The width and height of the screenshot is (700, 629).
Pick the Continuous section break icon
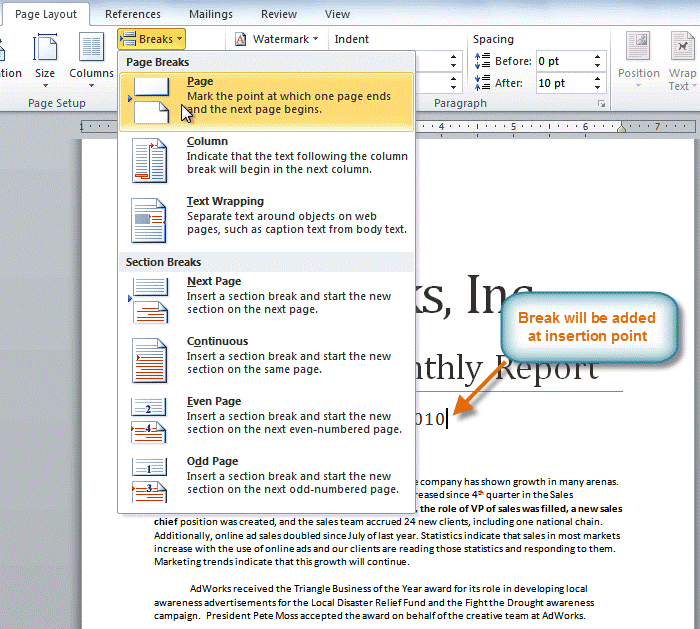(150, 360)
